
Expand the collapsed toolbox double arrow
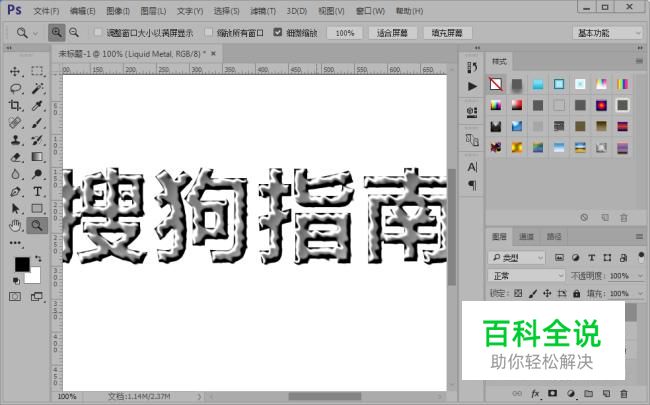pos(8,48)
